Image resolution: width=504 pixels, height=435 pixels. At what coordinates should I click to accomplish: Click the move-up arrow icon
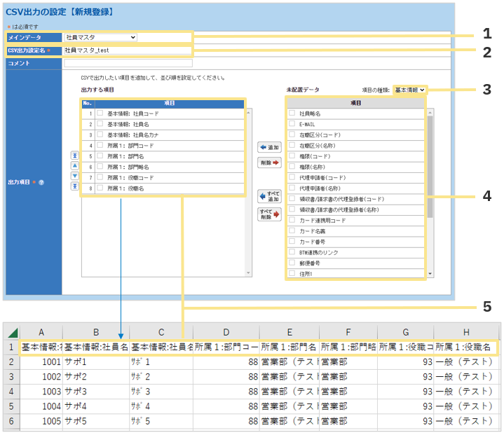point(74,166)
